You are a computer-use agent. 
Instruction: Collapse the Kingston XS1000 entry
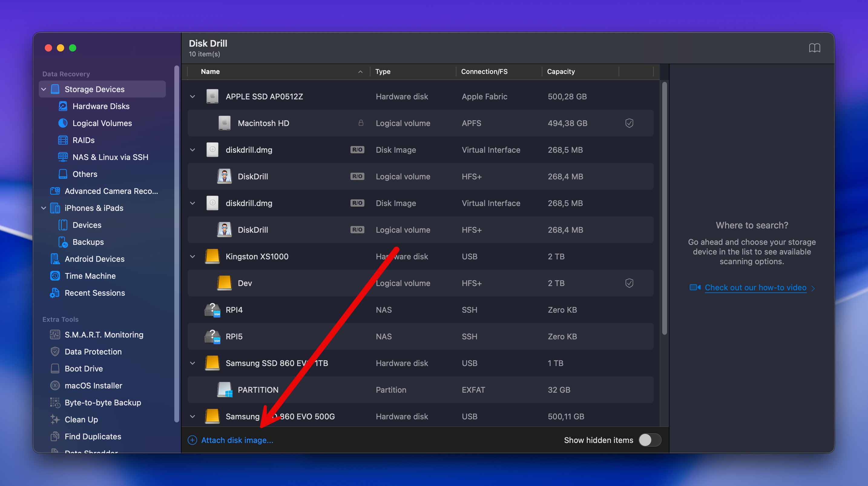pos(192,256)
